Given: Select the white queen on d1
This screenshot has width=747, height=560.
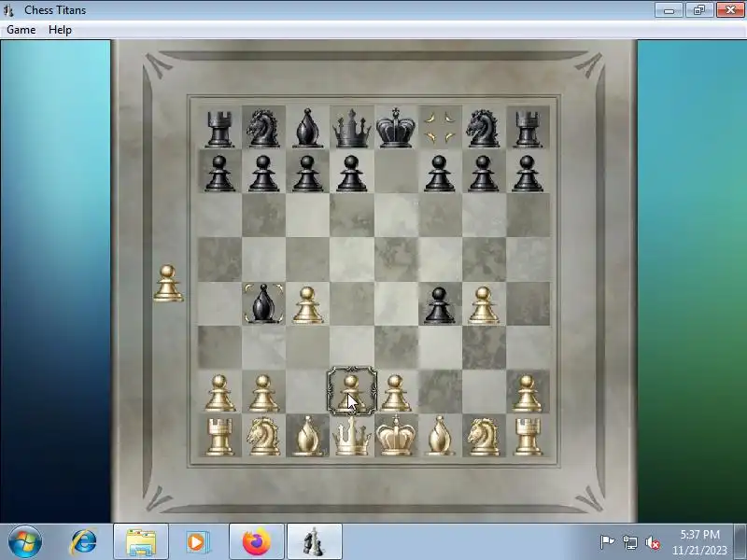Looking at the screenshot, I should pos(352,436).
